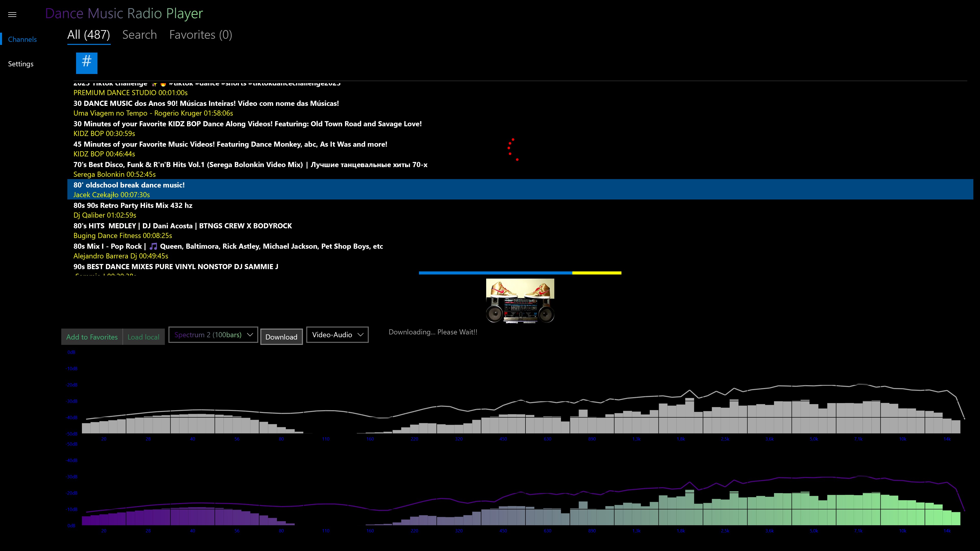Click the boombox sneakers thumbnail
The height and width of the screenshot is (551, 980).
click(520, 301)
